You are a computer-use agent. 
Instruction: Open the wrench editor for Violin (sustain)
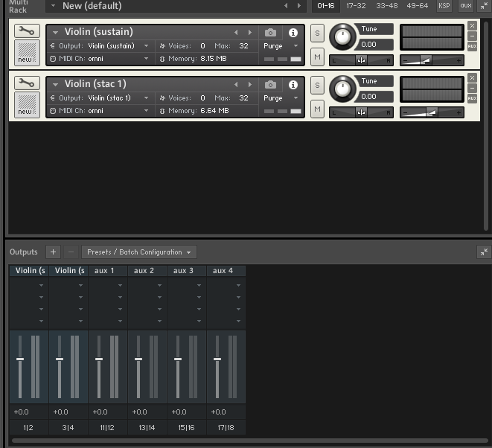pos(27,31)
